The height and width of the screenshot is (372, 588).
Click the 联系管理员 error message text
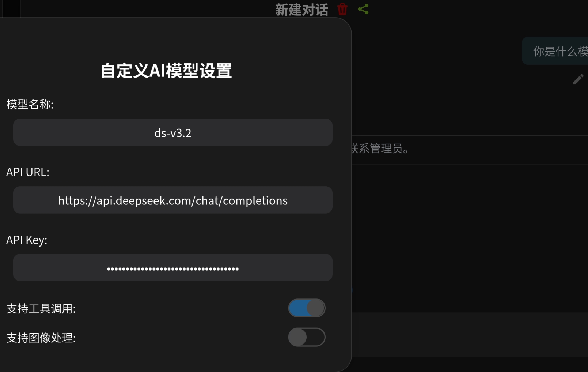click(x=379, y=149)
